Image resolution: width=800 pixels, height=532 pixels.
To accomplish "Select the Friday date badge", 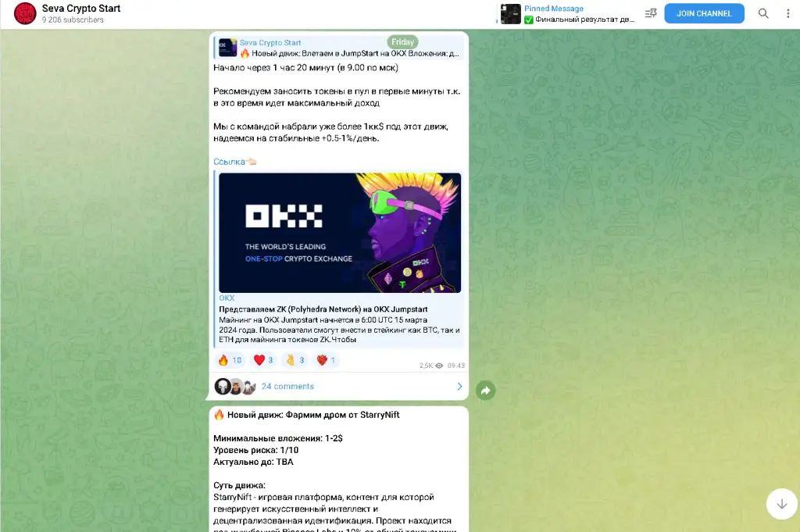I will (x=402, y=42).
